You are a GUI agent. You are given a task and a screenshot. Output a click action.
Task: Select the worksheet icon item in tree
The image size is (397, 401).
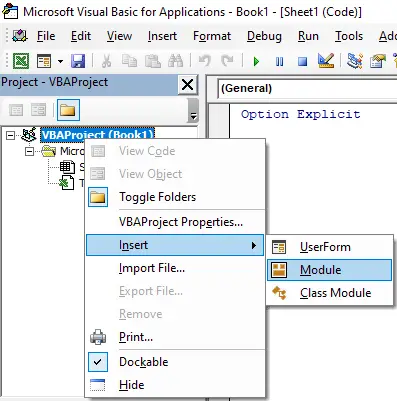67,167
